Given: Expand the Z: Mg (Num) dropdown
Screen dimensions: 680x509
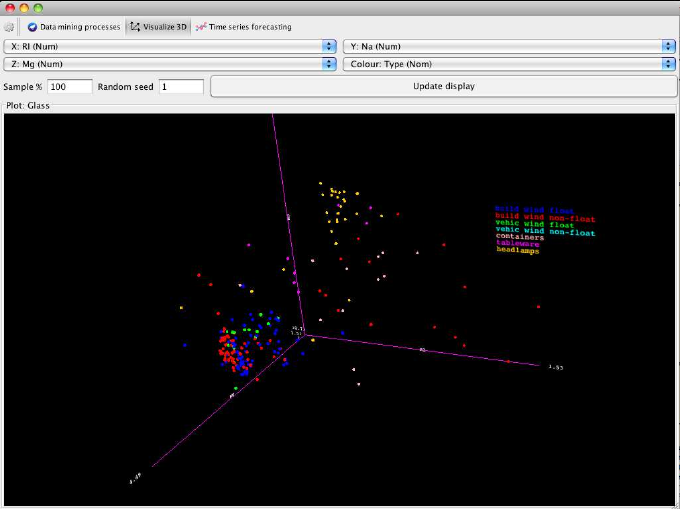Looking at the screenshot, I should click(170, 64).
